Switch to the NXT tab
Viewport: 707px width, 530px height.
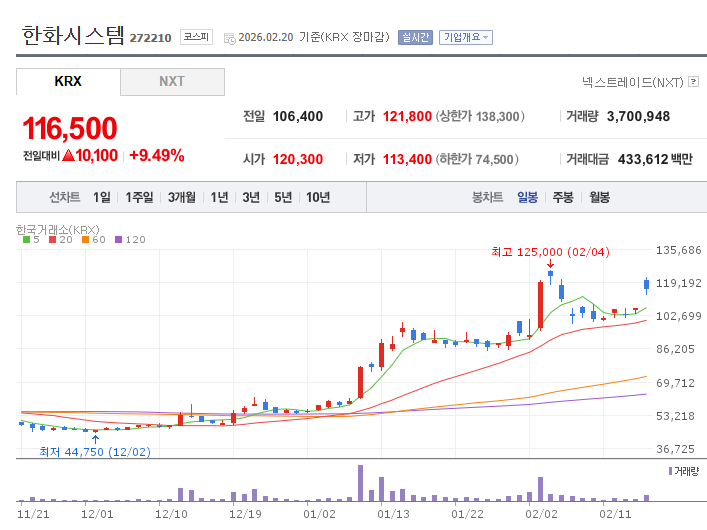point(172,82)
